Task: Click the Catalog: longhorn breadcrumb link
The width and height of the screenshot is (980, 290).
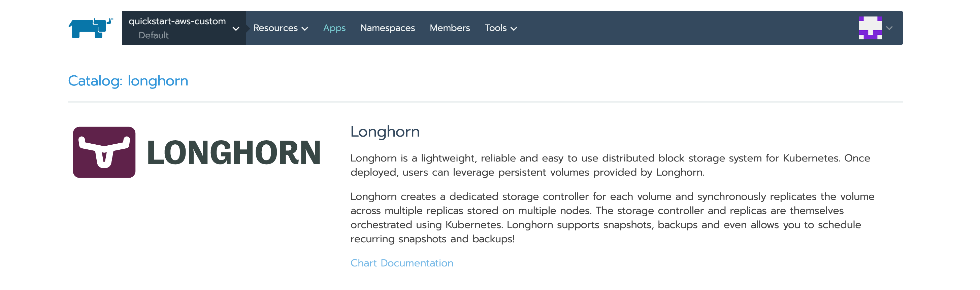Action: [x=128, y=81]
